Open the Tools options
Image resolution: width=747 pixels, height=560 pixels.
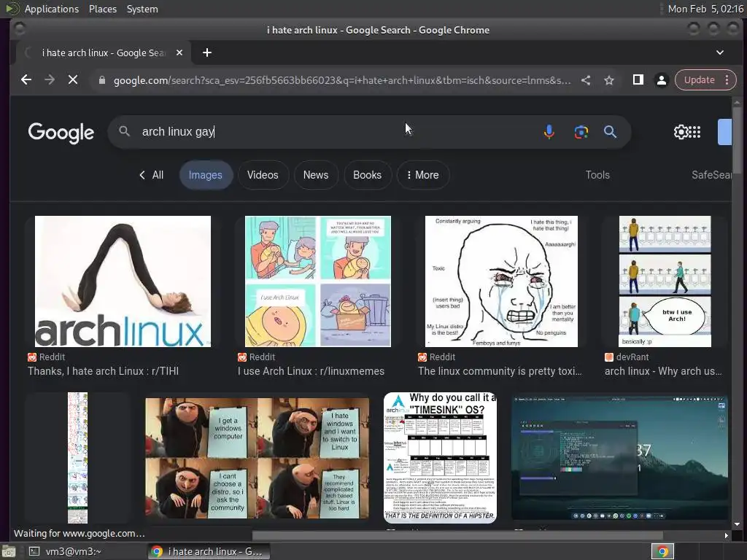[597, 175]
